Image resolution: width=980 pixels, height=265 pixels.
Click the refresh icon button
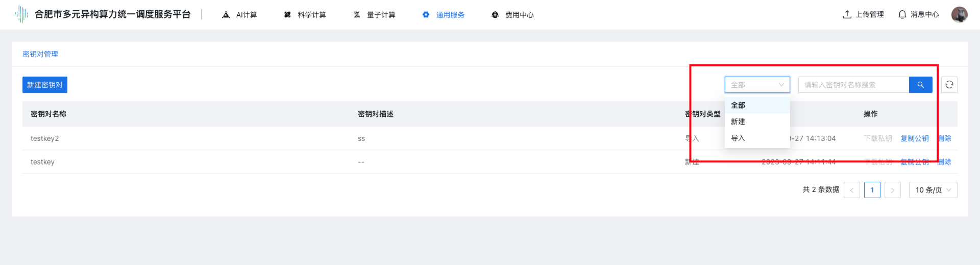(x=949, y=85)
